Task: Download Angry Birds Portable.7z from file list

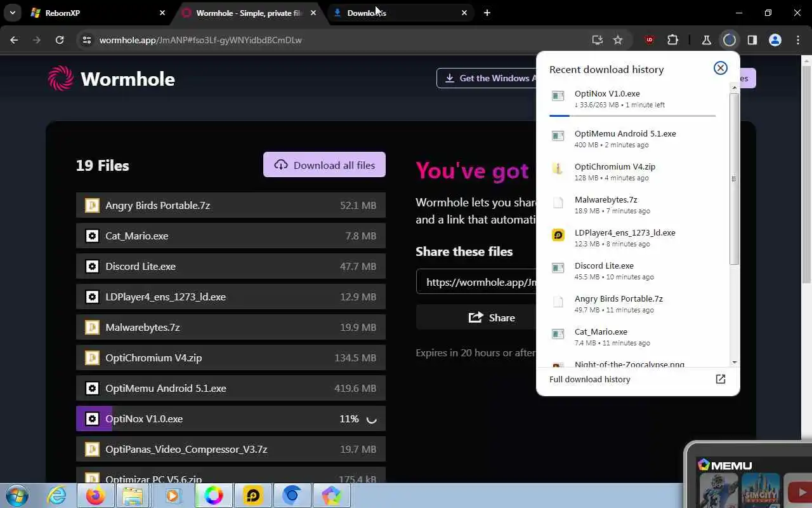Action: (231, 205)
